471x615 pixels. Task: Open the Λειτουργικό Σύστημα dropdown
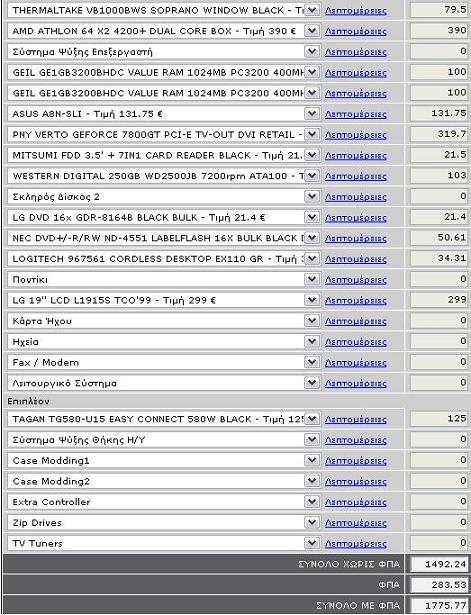tap(312, 383)
